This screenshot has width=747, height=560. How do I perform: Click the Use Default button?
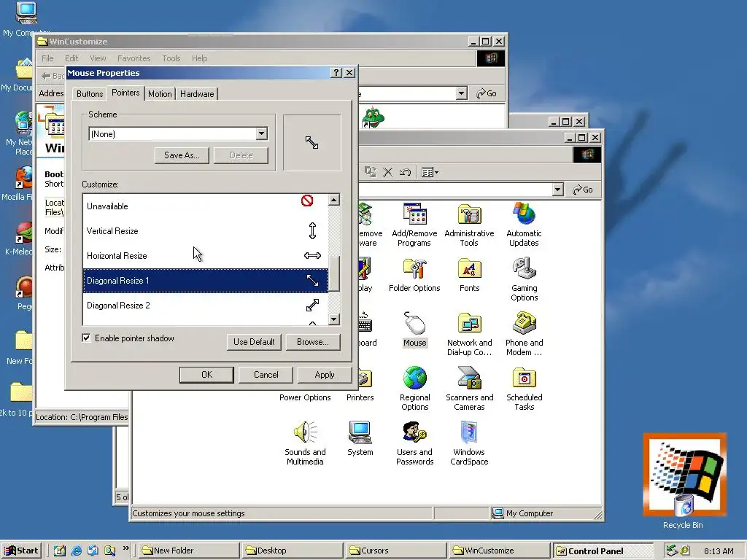(x=254, y=342)
